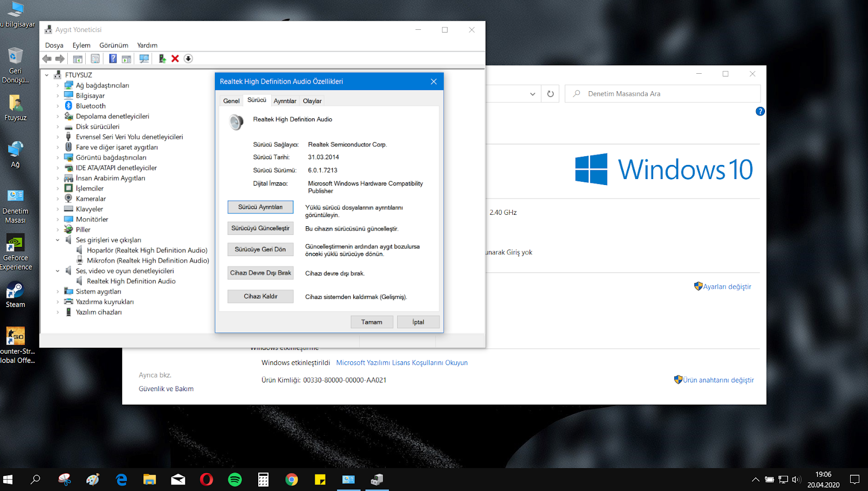Image resolution: width=868 pixels, height=491 pixels.
Task: Collapse the FTUYSUZ root node
Action: pyautogui.click(x=47, y=75)
